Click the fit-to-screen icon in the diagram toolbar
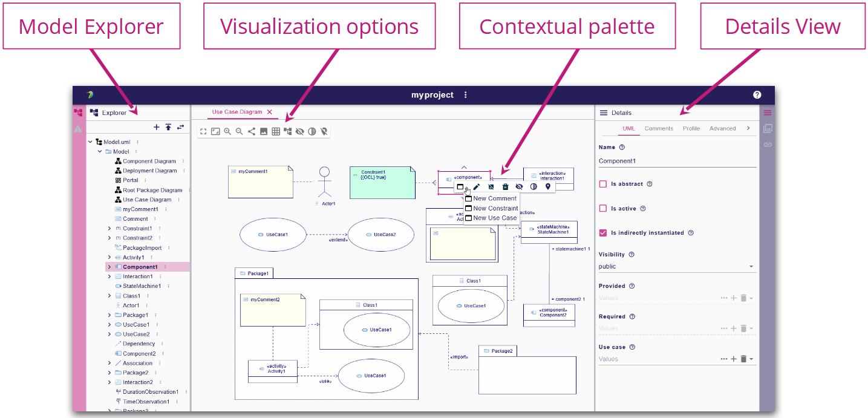 pyautogui.click(x=203, y=131)
